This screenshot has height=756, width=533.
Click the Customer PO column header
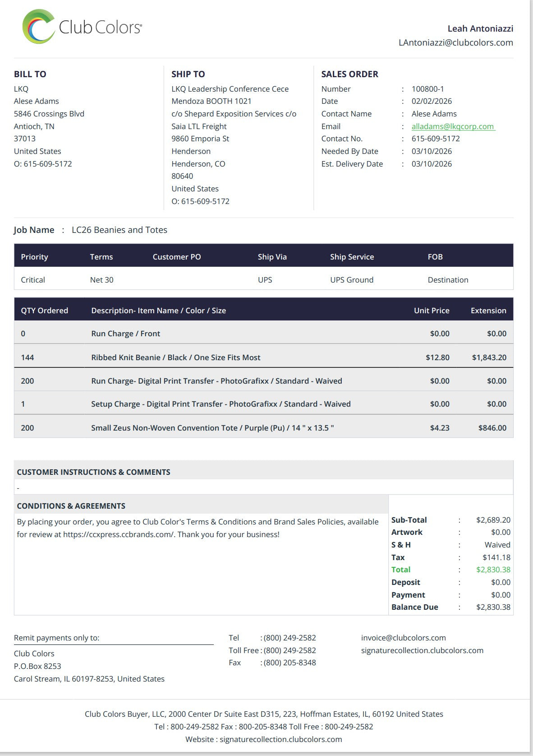pos(176,257)
